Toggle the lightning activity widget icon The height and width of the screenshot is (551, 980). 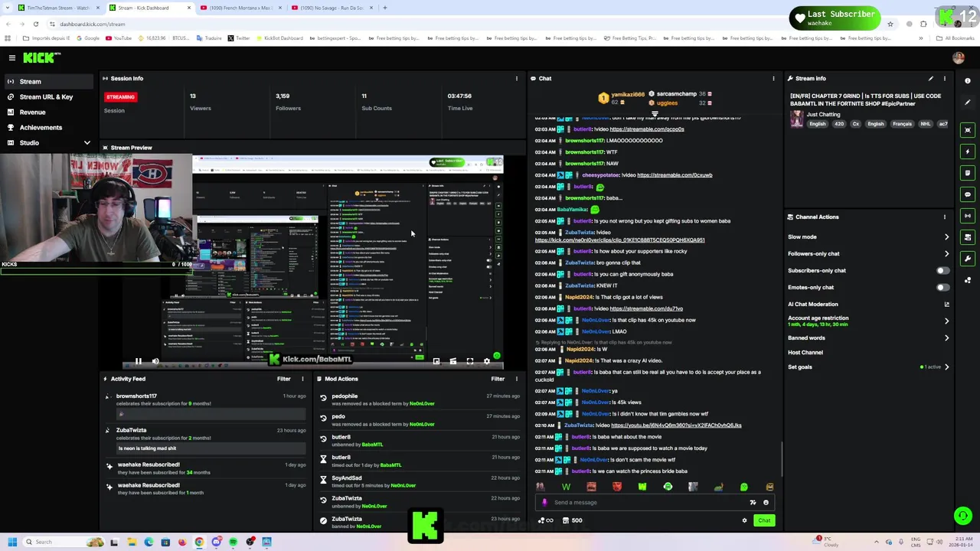(x=968, y=152)
